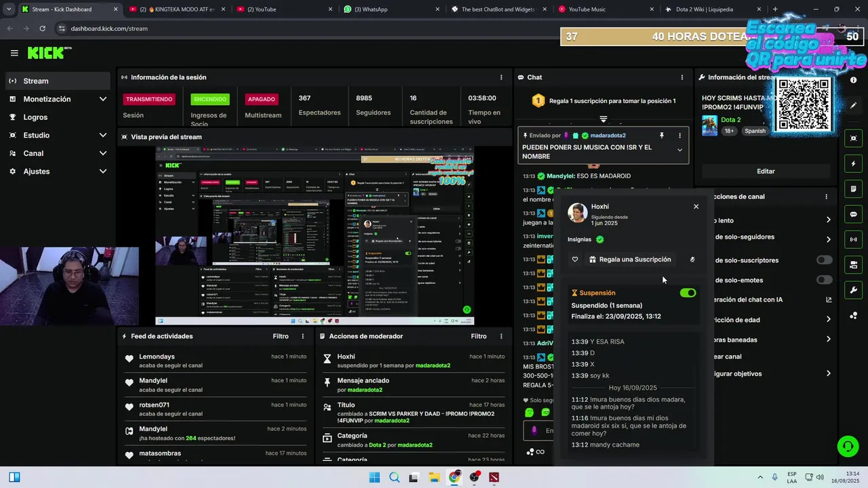The width and height of the screenshot is (868, 488).
Task: Open the palabras baneadas arrow
Action: [828, 340]
